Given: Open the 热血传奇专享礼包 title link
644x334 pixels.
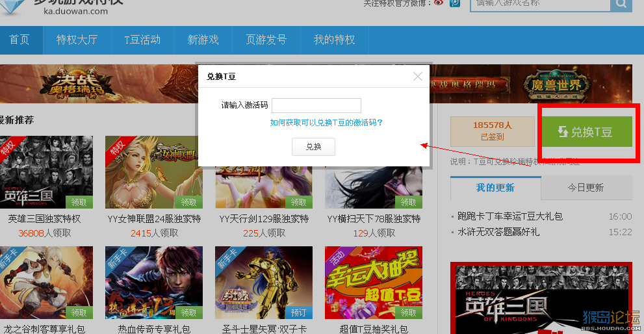Looking at the screenshot, I should tap(154, 329).
